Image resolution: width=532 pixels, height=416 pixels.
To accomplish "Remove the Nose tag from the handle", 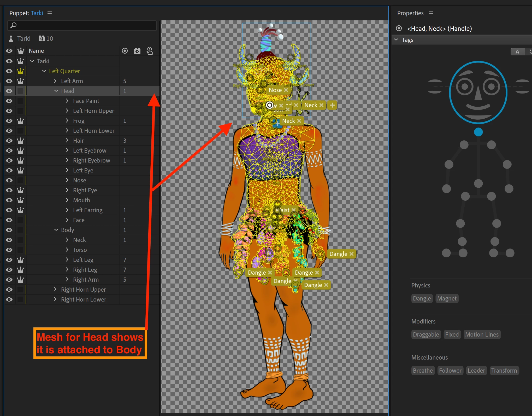I will coord(286,90).
